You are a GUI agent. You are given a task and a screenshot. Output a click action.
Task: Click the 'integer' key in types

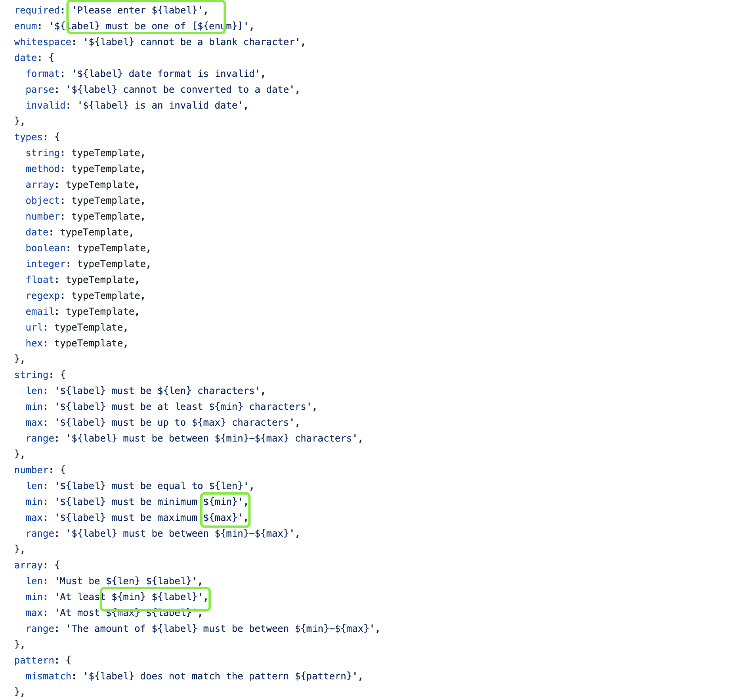pyautogui.click(x=46, y=264)
